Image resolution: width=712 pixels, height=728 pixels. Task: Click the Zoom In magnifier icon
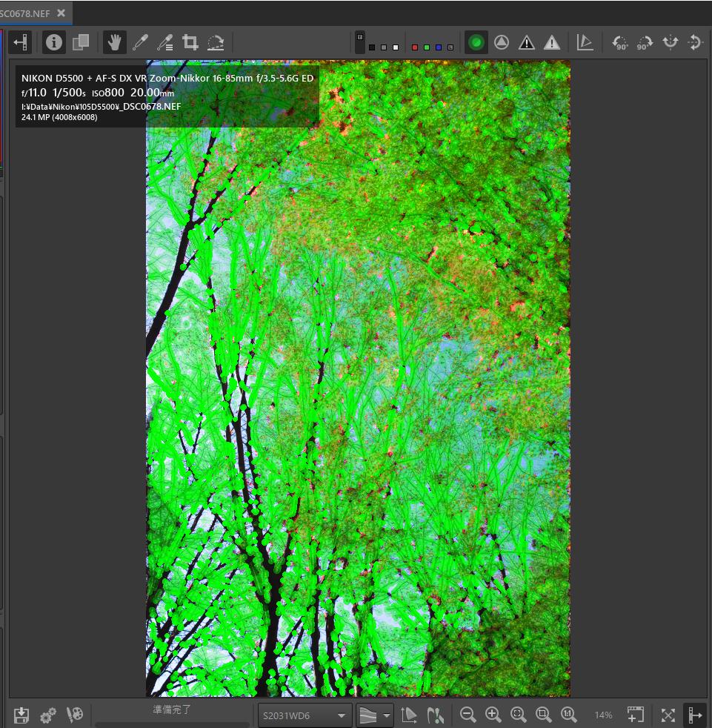(x=493, y=715)
